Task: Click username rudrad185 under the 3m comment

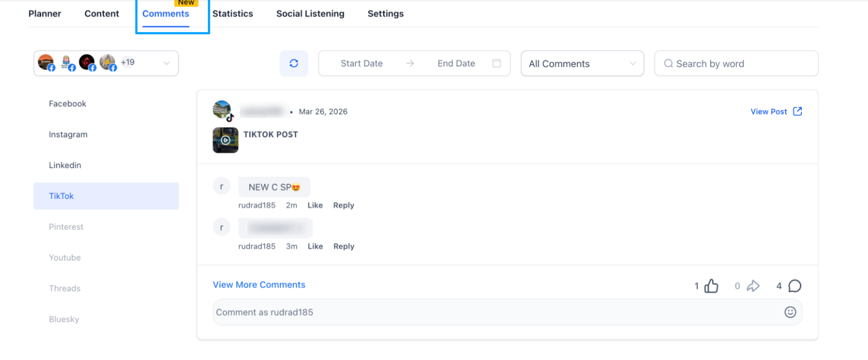Action: pyautogui.click(x=257, y=246)
